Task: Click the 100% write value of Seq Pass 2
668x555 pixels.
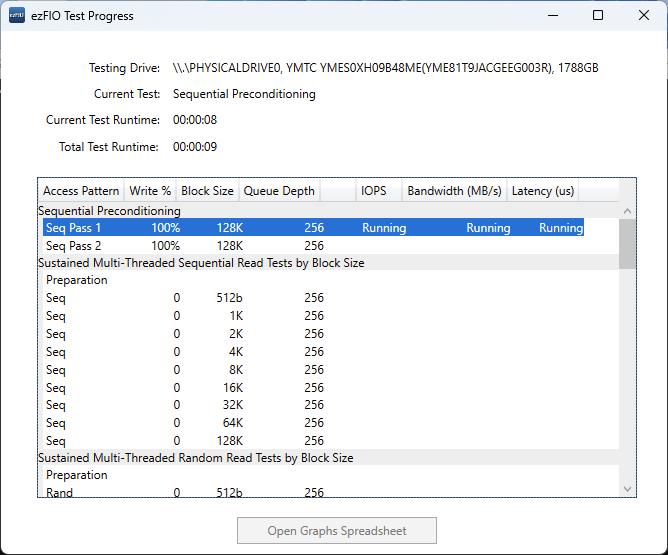Action: (166, 246)
